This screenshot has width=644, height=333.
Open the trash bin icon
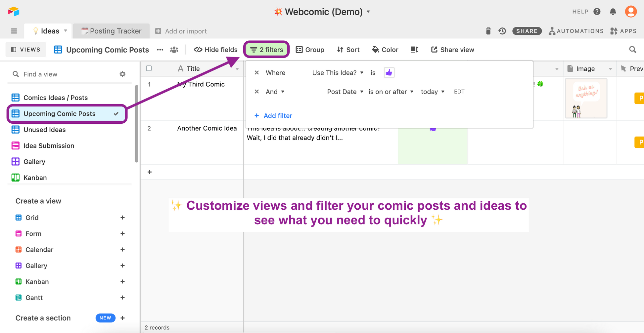click(488, 31)
